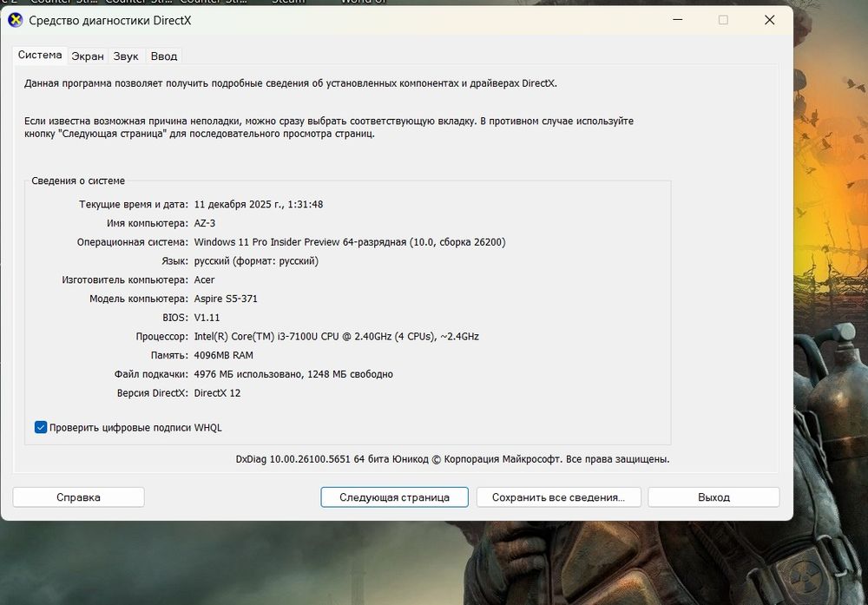Click the Имя компьютера label

(148, 223)
